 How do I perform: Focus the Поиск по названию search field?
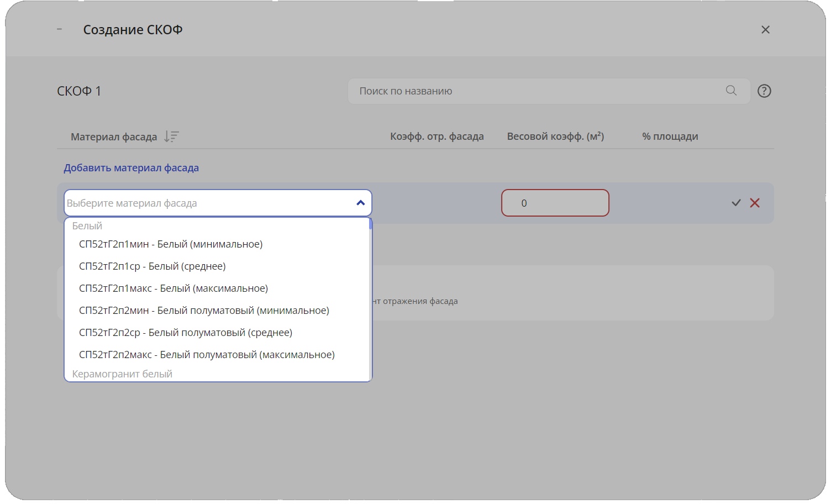pyautogui.click(x=549, y=91)
